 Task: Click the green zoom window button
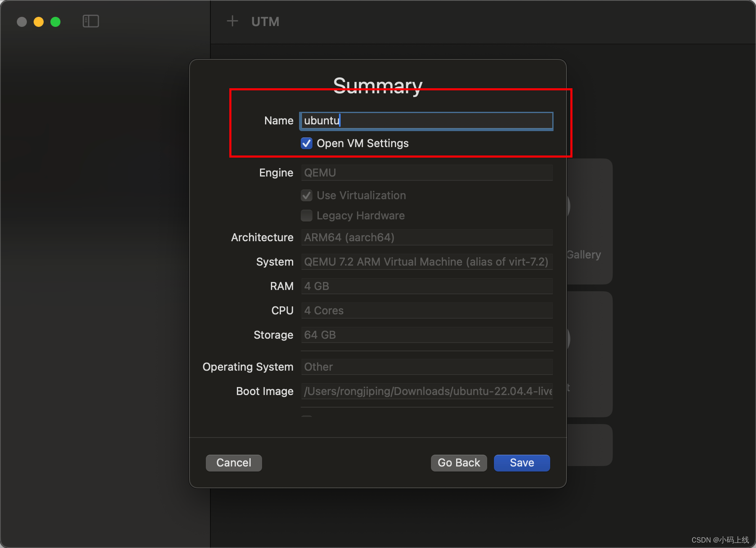click(55, 22)
